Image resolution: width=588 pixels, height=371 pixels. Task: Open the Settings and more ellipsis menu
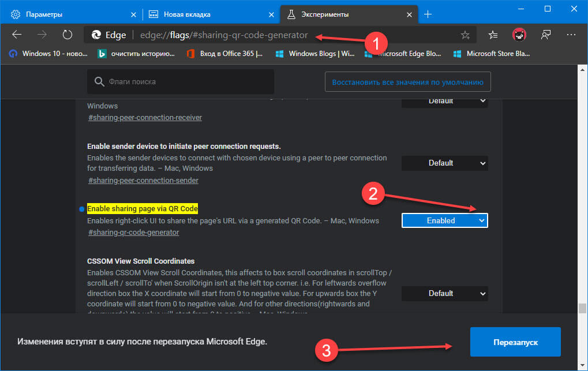[x=571, y=35]
